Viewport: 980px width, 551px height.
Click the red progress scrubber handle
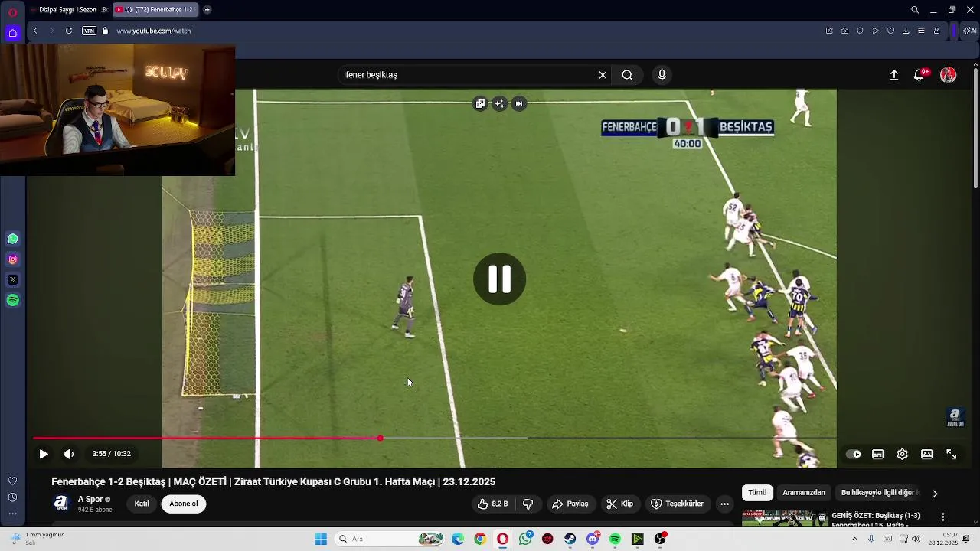(x=381, y=439)
